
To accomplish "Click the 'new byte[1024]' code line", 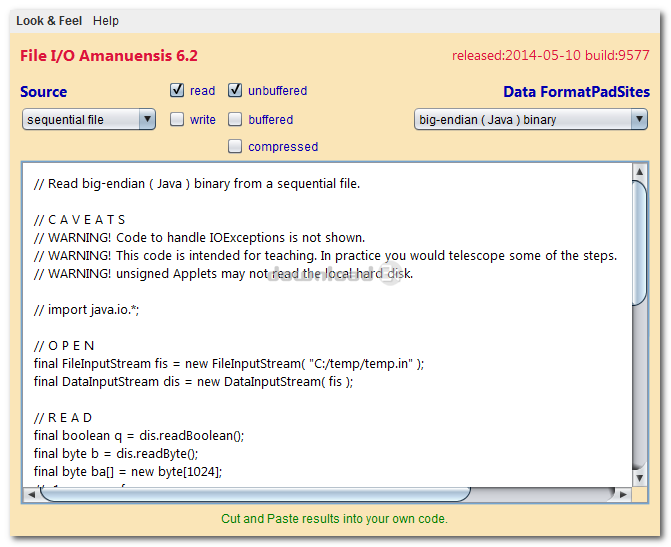I will point(128,472).
